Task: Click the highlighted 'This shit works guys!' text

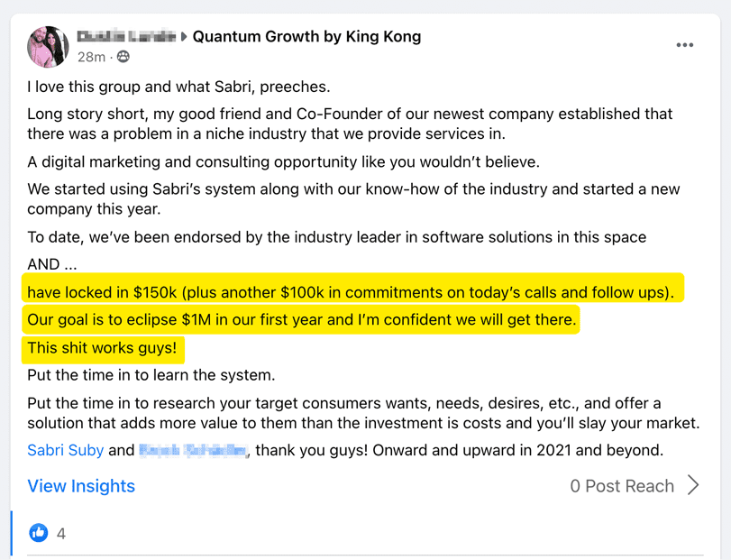Action: click(x=102, y=348)
